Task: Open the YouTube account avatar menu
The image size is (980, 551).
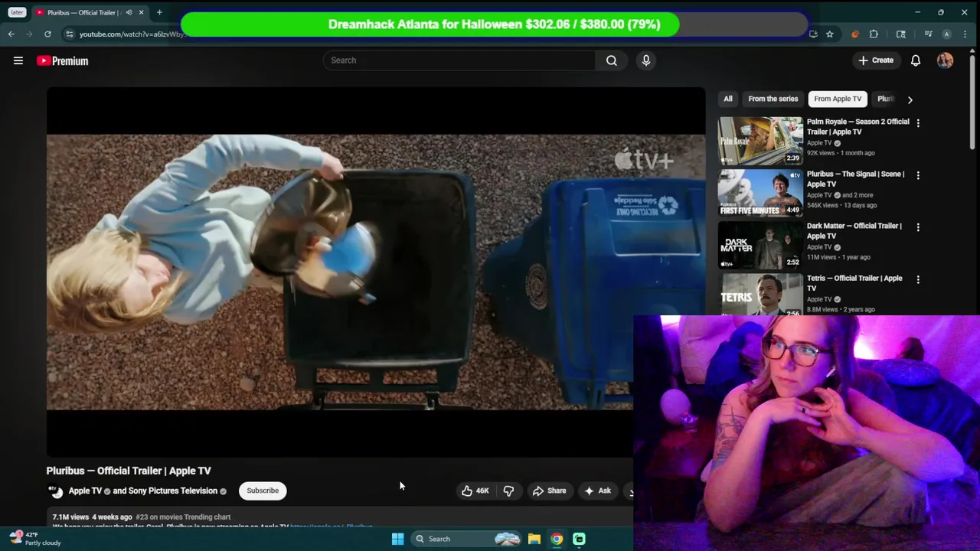Action: click(945, 60)
